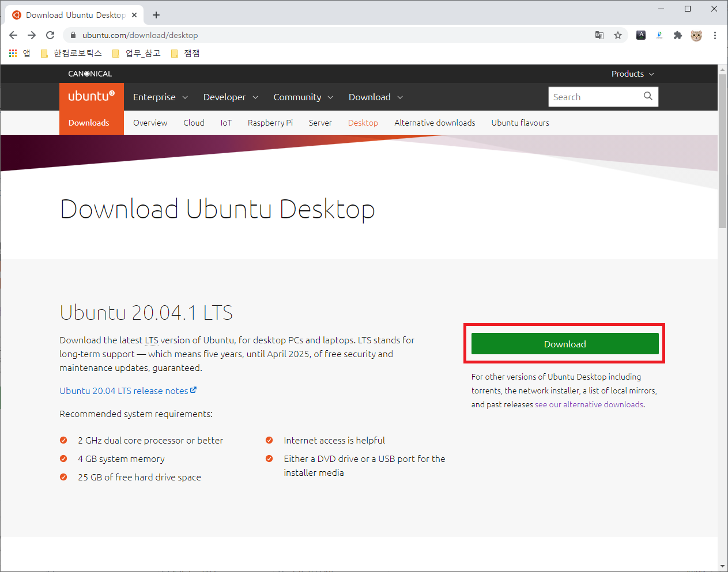
Task: Expand the Community menu
Action: [x=303, y=97]
